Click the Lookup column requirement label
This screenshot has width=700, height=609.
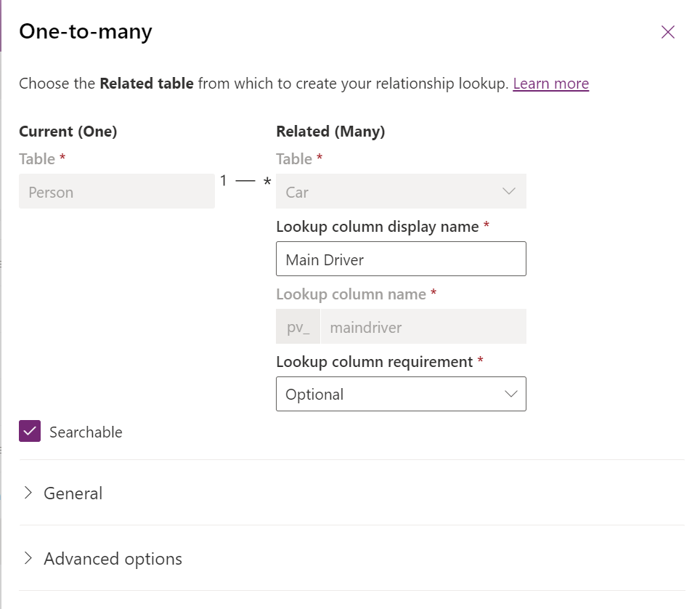point(374,361)
